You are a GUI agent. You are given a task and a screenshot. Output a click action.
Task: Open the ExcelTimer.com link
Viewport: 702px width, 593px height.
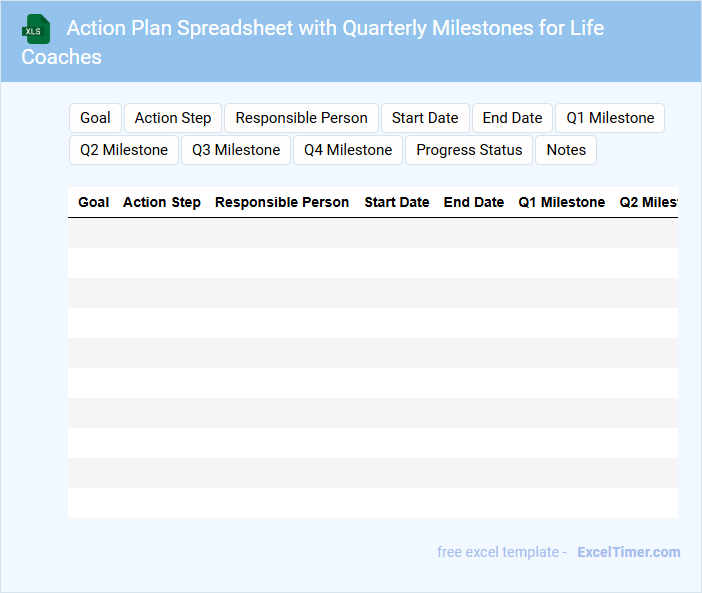[x=628, y=552]
